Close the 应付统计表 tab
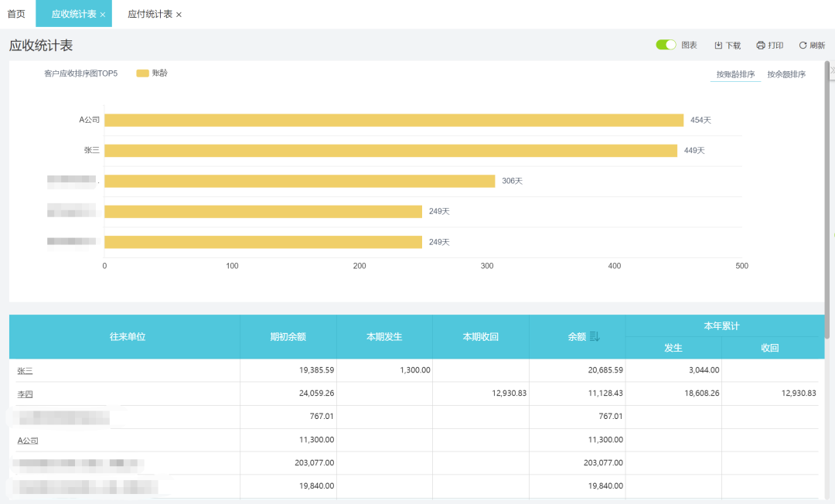 coord(179,15)
